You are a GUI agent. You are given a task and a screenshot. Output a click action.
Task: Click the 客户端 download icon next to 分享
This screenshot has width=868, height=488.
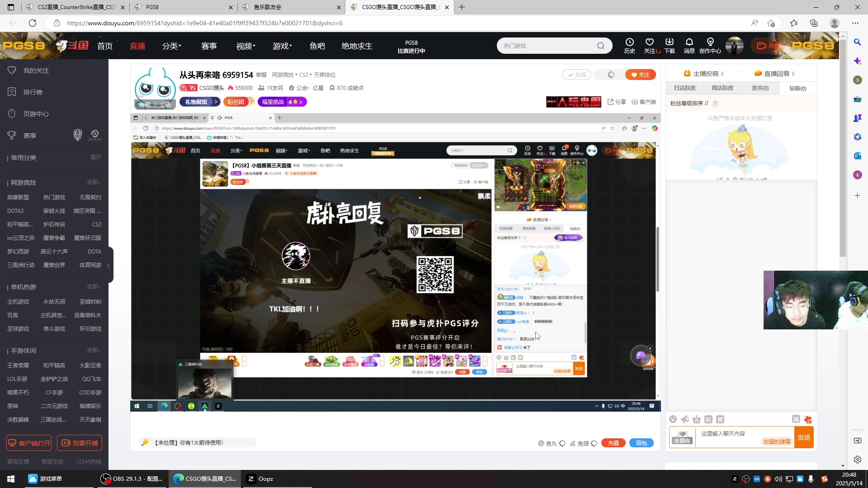click(x=644, y=102)
